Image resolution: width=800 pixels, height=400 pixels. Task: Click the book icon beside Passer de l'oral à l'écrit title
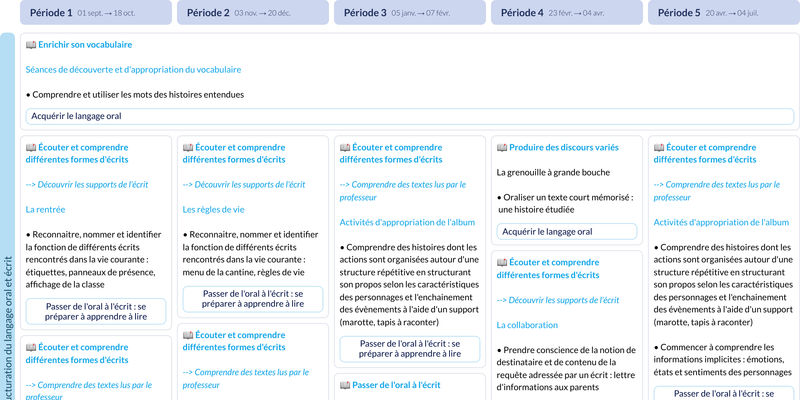345,385
